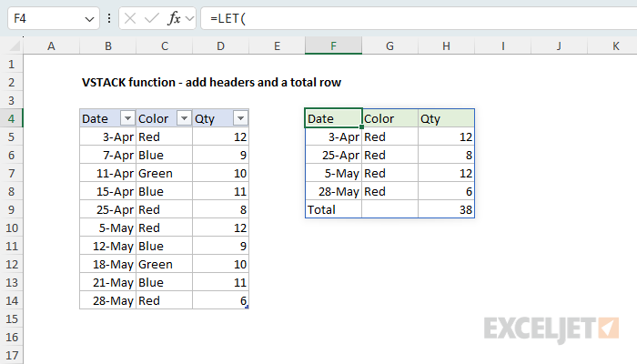
Task: Select column C header
Action: tap(165, 45)
